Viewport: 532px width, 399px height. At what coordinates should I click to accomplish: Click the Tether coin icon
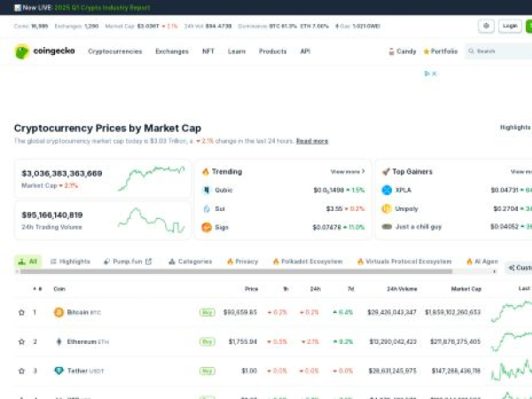tap(59, 371)
